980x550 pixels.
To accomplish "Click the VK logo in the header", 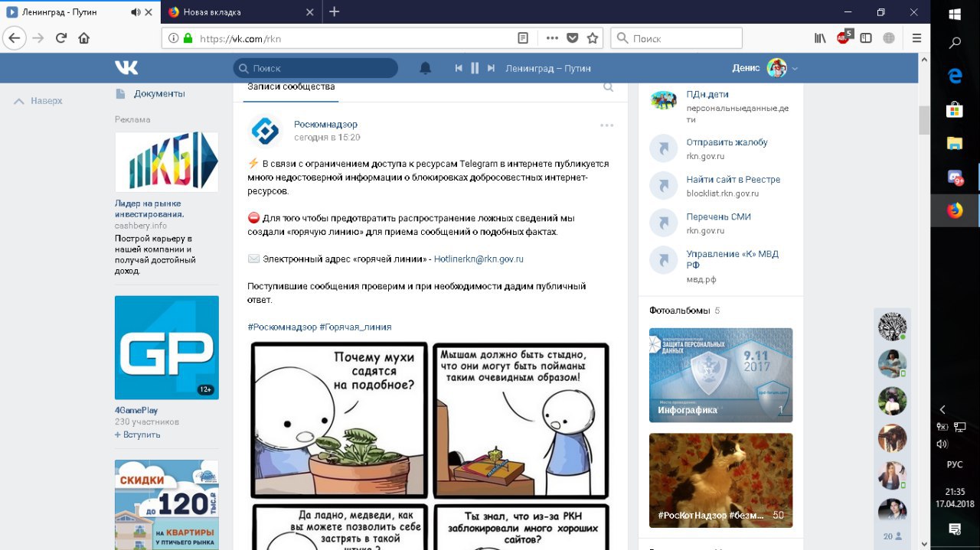I will (126, 68).
